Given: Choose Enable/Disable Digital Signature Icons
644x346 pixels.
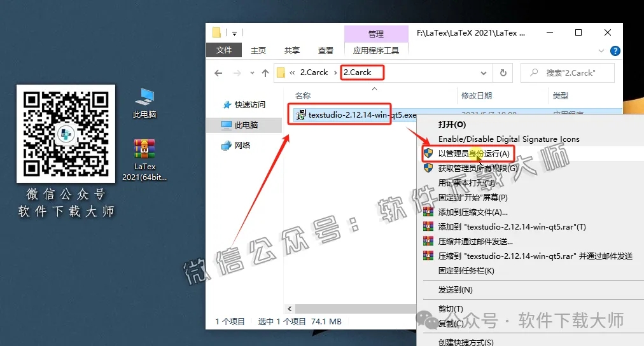Looking at the screenshot, I should 509,139.
